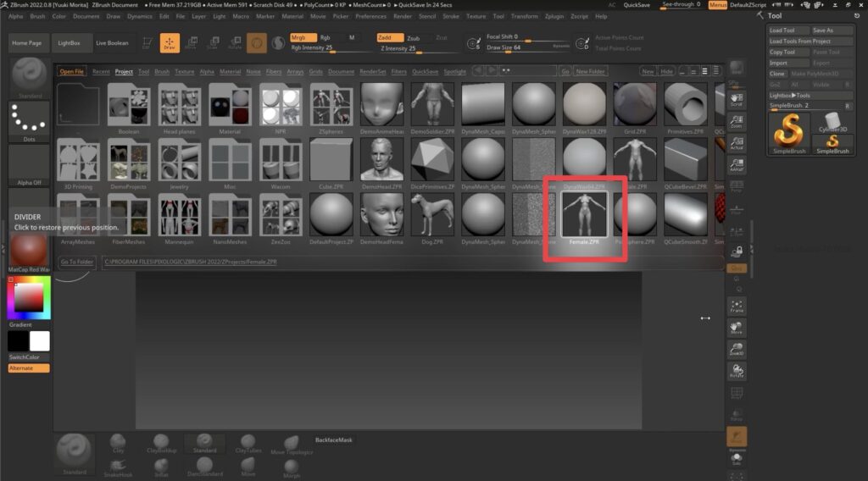Open the Zplugin menu

pos(554,16)
